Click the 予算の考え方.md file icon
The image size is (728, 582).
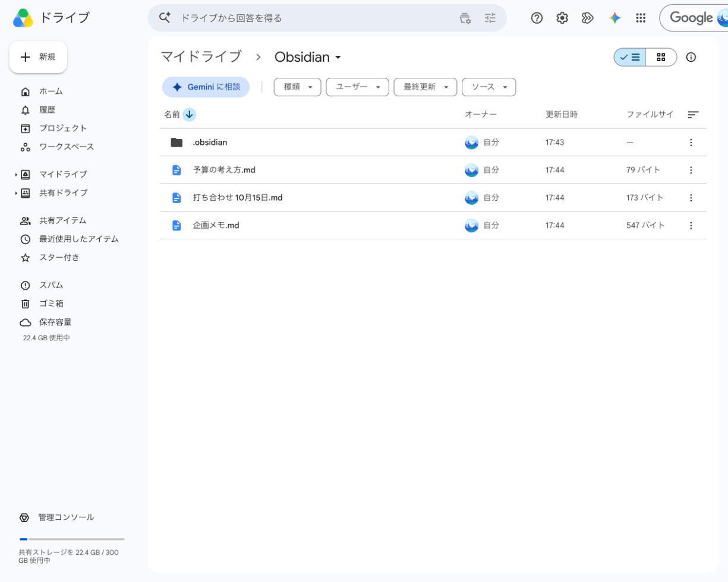point(177,170)
